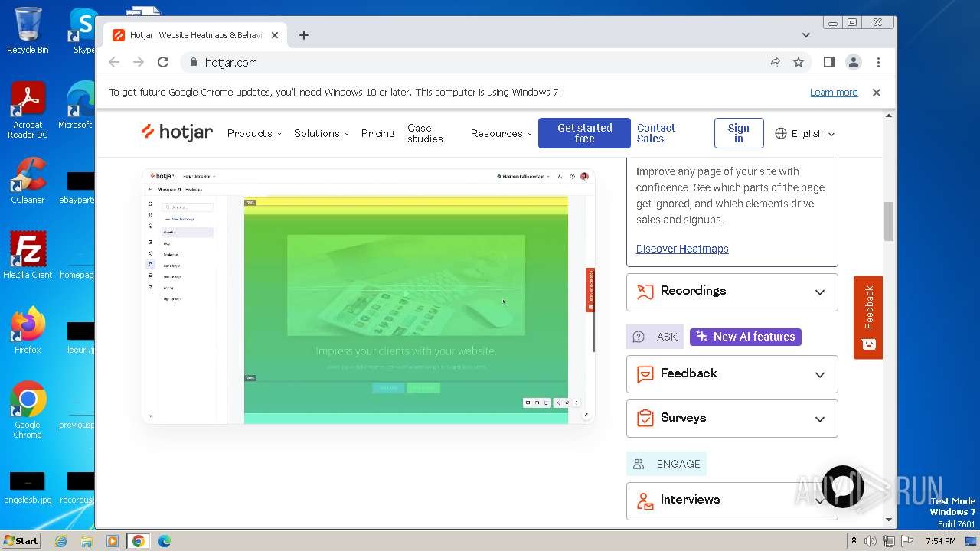Click the heatmap product screenshot
Screen dimensions: 980x551
[368, 296]
